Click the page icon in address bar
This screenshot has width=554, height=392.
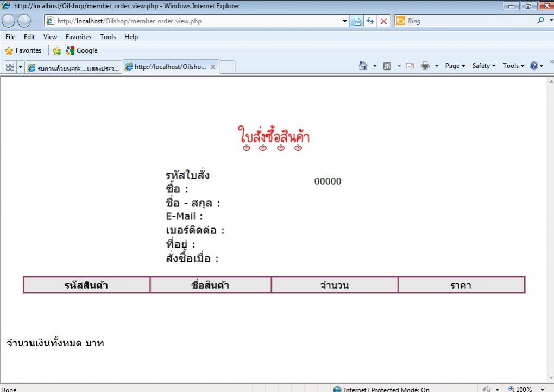[50, 21]
